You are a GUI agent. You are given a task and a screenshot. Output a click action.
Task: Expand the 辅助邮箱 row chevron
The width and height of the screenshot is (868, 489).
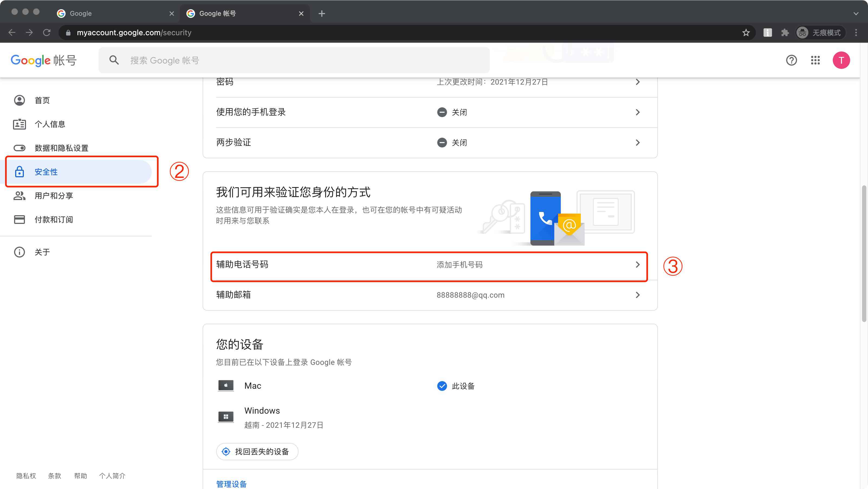637,295
